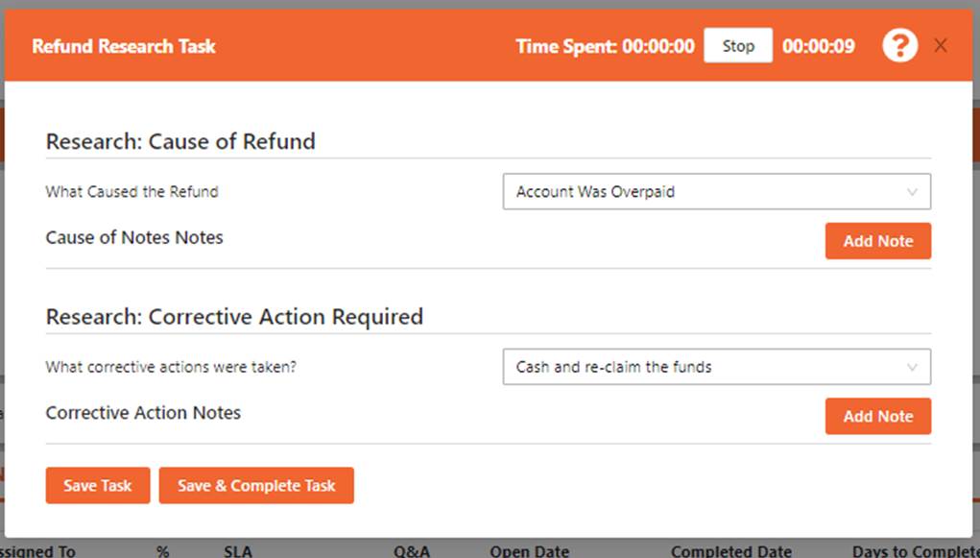980x558 pixels.
Task: Click Save & Complete Task
Action: (x=256, y=485)
